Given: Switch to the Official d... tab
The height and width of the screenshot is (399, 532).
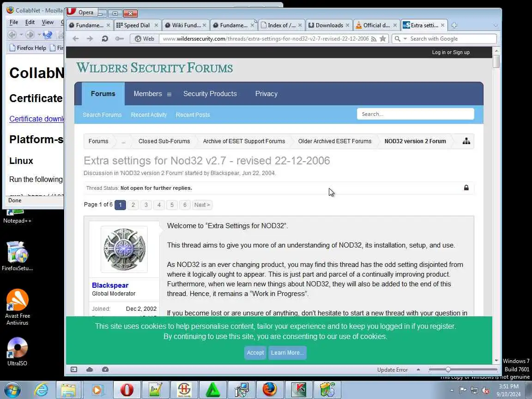Looking at the screenshot, I should pos(376,25).
